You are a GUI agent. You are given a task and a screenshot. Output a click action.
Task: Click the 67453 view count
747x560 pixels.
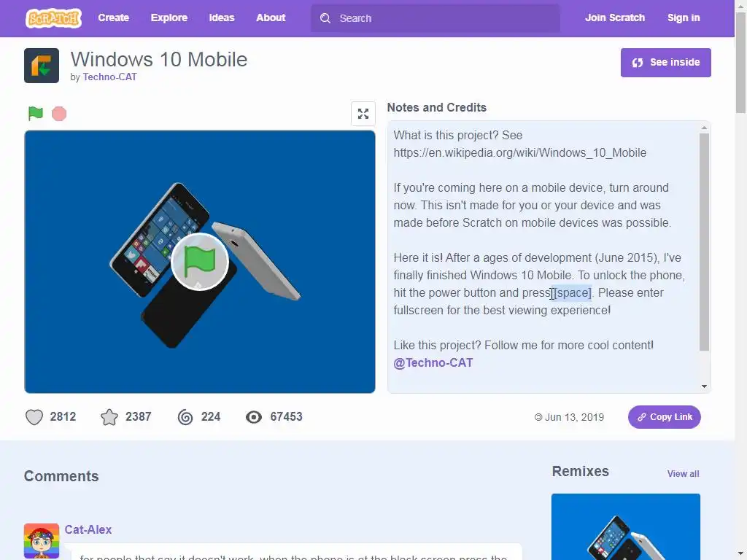[286, 417]
